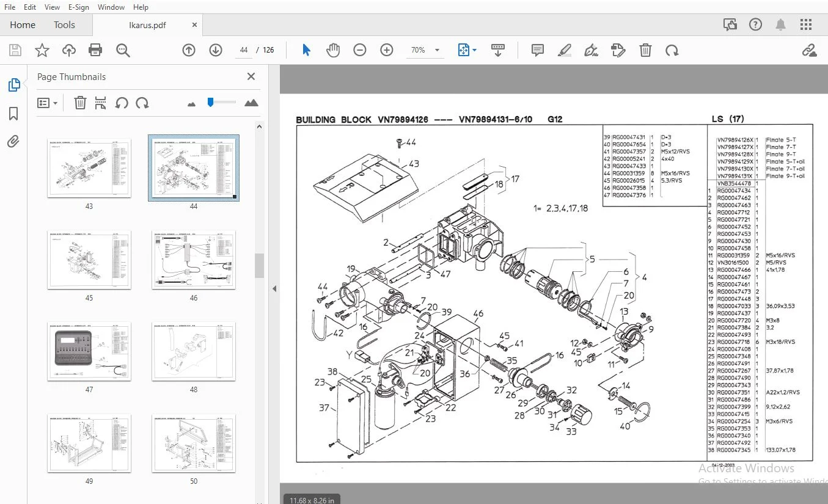
Task: Delete selected pages in thumbnails panel
Action: [80, 103]
